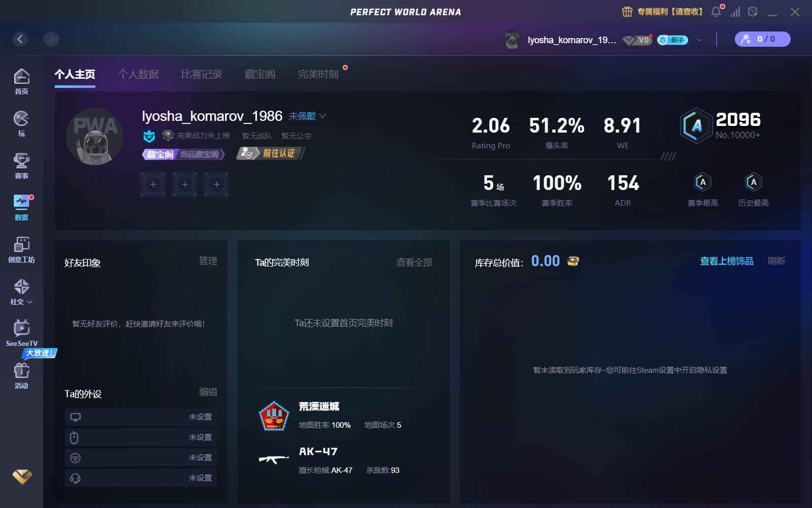The height and width of the screenshot is (508, 812).
Task: Click the 藏宝阁 饰品藏宝阁 badge button
Action: (x=183, y=154)
